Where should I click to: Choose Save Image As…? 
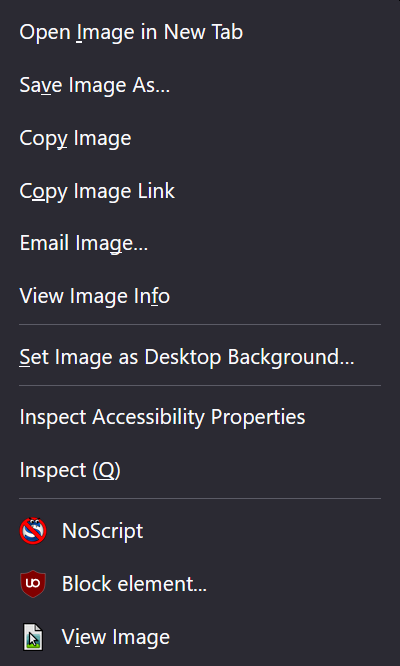200,85
